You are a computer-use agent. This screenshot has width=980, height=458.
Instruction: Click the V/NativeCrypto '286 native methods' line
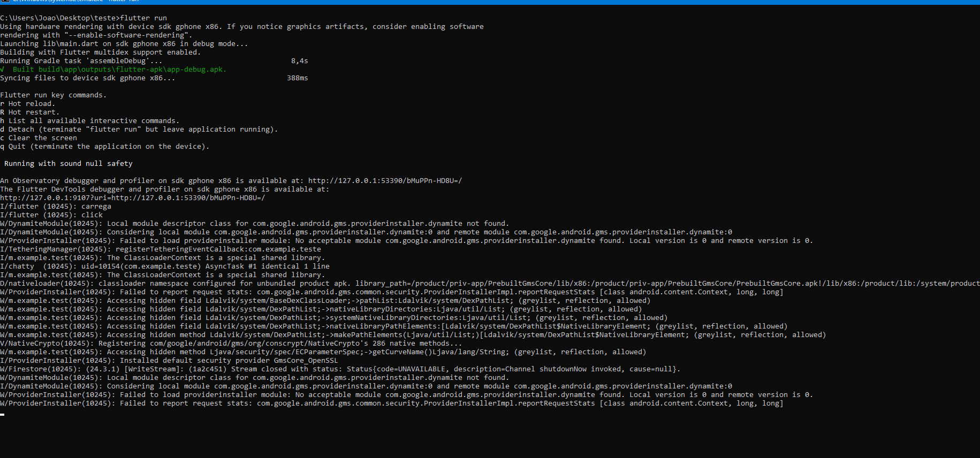tap(231, 343)
